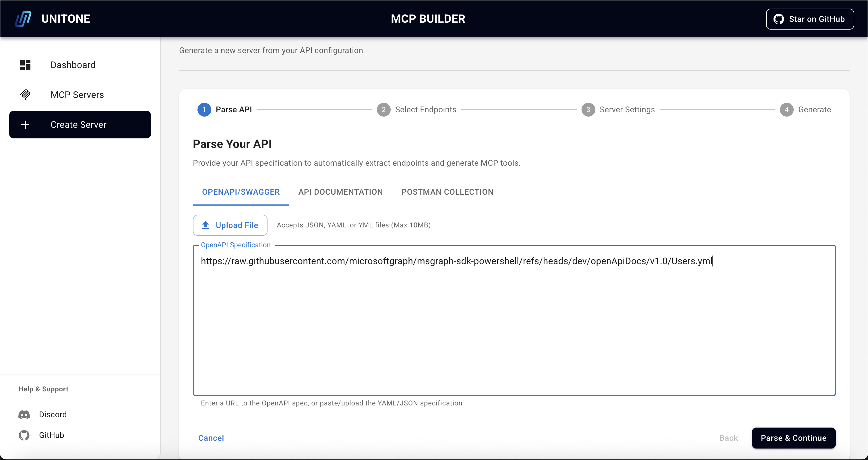Switch to the OPENAPI/SWAGGER tab
The image size is (868, 460).
coord(241,192)
